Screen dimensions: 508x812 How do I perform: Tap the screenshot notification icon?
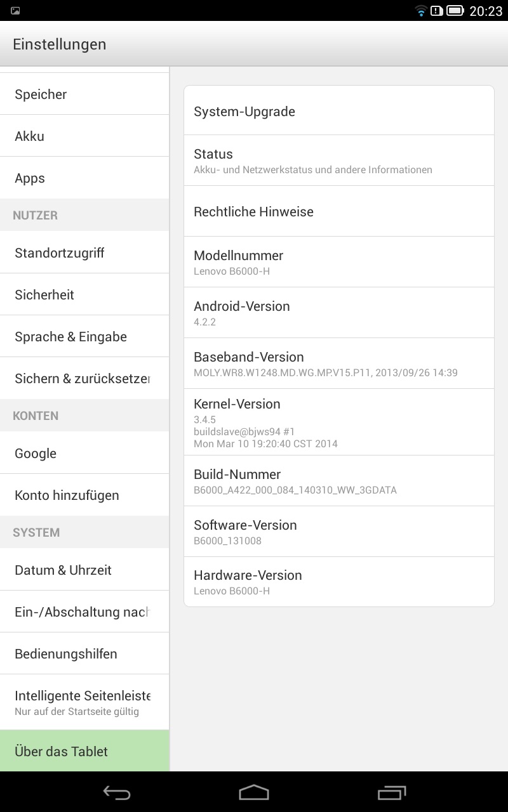click(15, 11)
